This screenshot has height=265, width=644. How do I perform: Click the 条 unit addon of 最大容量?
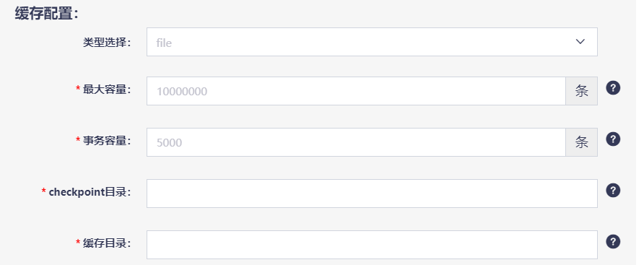[x=582, y=91]
